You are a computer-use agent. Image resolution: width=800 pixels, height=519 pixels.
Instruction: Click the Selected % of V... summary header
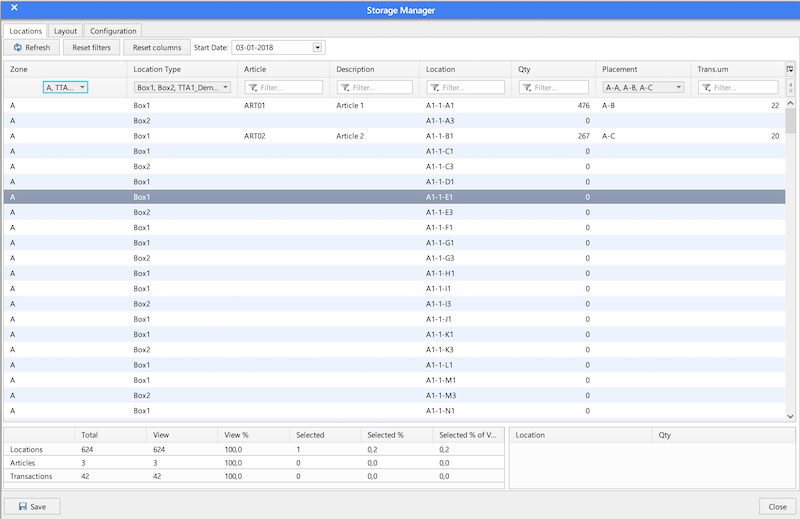468,435
